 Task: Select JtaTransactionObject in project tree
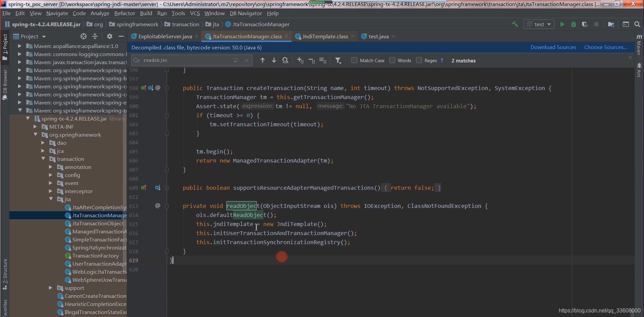[x=98, y=223]
